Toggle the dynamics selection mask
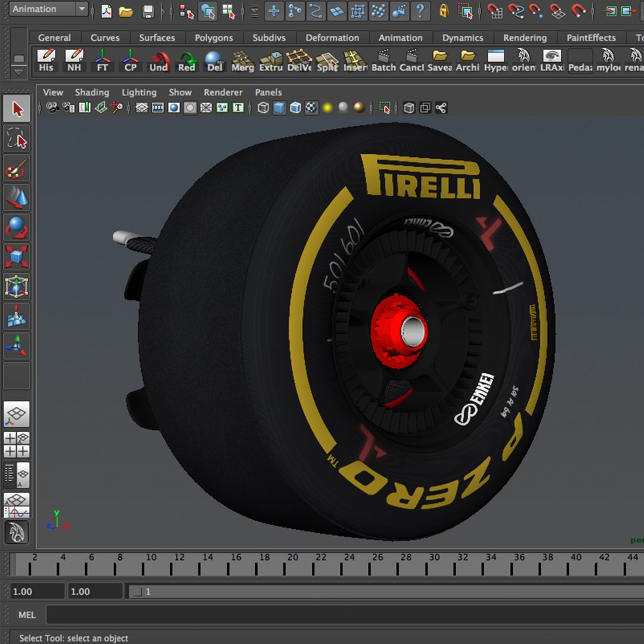644x644 pixels. (378, 11)
